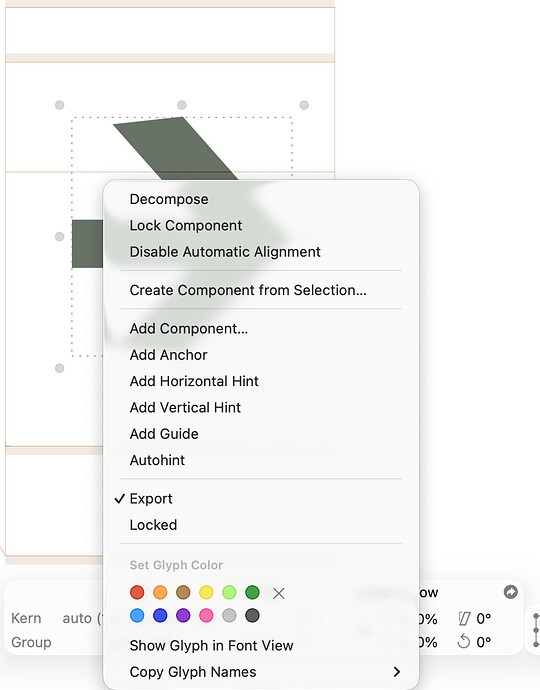540x690 pixels.
Task: Select the pink glyph color dot
Action: point(206,615)
